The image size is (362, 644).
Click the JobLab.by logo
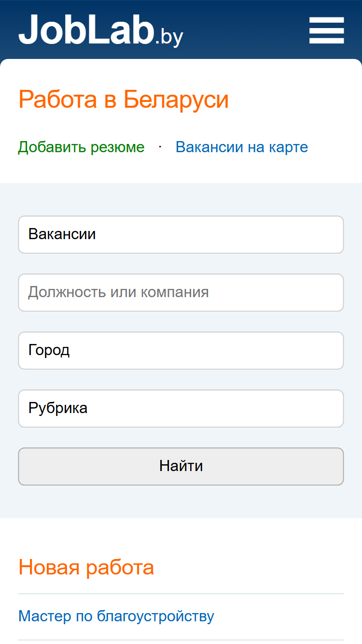(101, 30)
